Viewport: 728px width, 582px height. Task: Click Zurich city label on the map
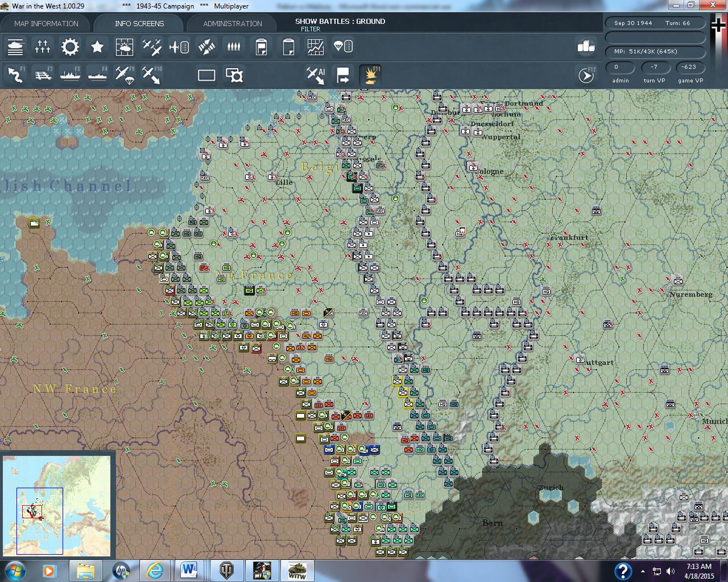tap(551, 488)
